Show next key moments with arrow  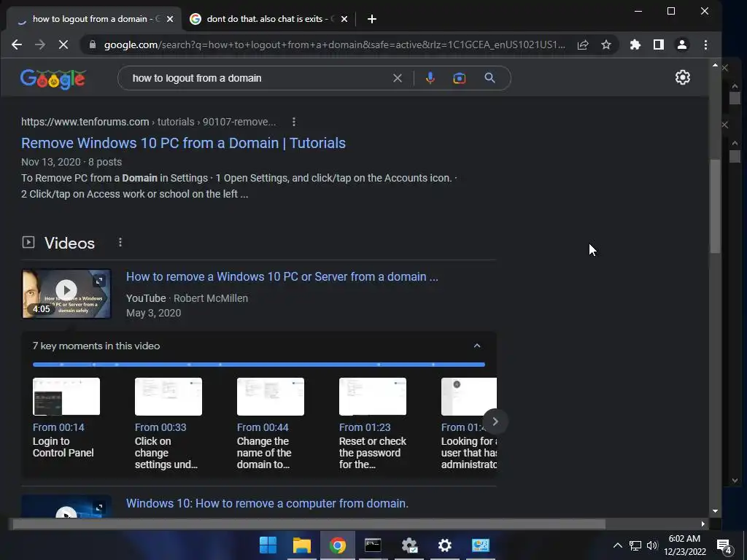pyautogui.click(x=495, y=421)
